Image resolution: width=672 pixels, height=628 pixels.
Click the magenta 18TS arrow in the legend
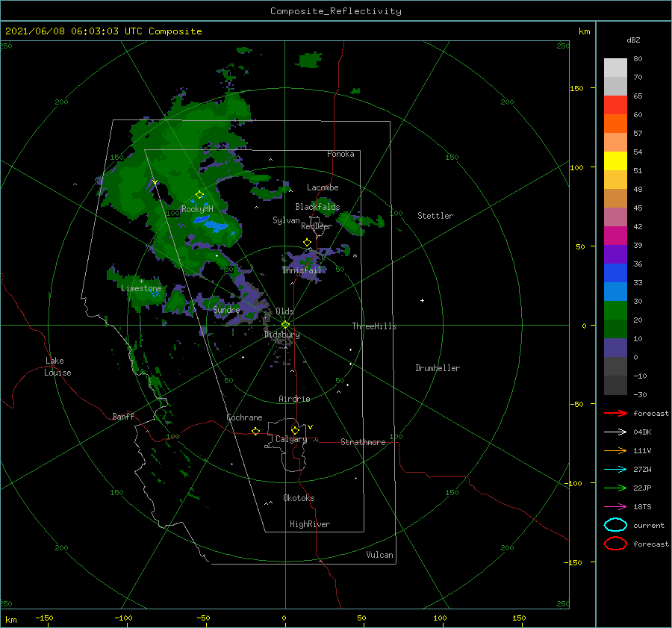tap(615, 507)
